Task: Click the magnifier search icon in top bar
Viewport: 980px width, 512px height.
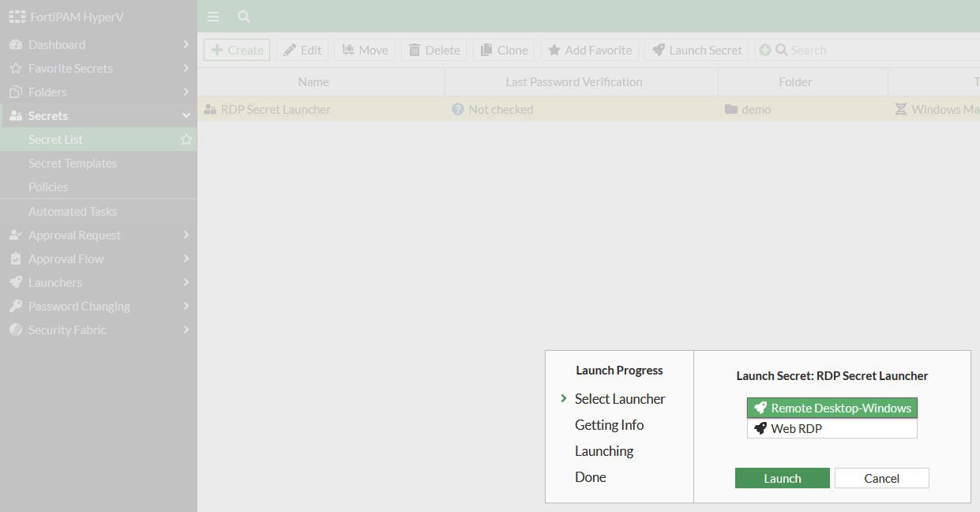Action: (x=243, y=16)
